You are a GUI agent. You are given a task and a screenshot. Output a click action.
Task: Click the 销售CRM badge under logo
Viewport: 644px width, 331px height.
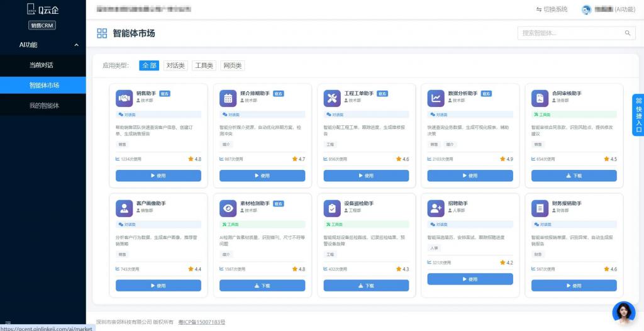tap(42, 26)
